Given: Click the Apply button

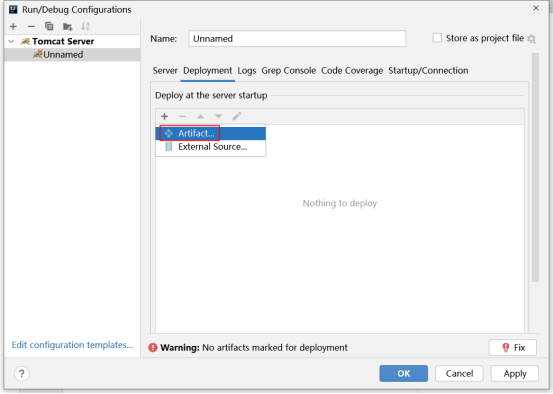Looking at the screenshot, I should (x=515, y=374).
